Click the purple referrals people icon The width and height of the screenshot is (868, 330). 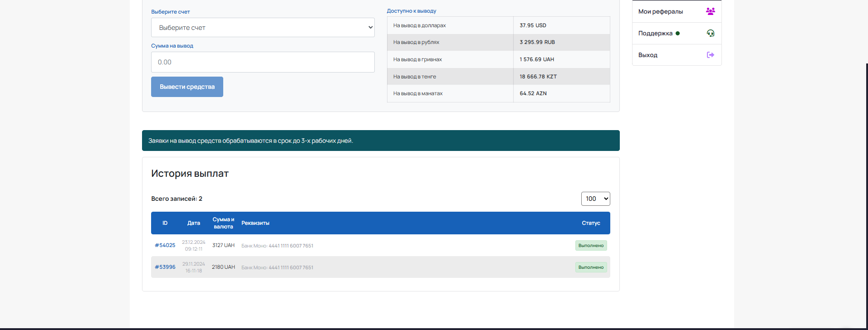pyautogui.click(x=710, y=11)
